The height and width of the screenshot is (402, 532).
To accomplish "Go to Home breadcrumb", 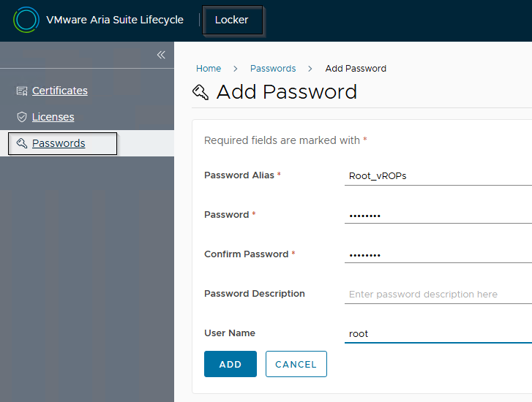I will [x=209, y=69].
